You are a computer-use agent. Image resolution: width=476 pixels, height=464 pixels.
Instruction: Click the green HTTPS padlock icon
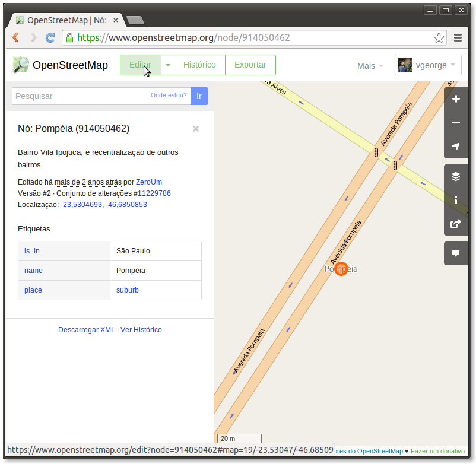click(69, 37)
